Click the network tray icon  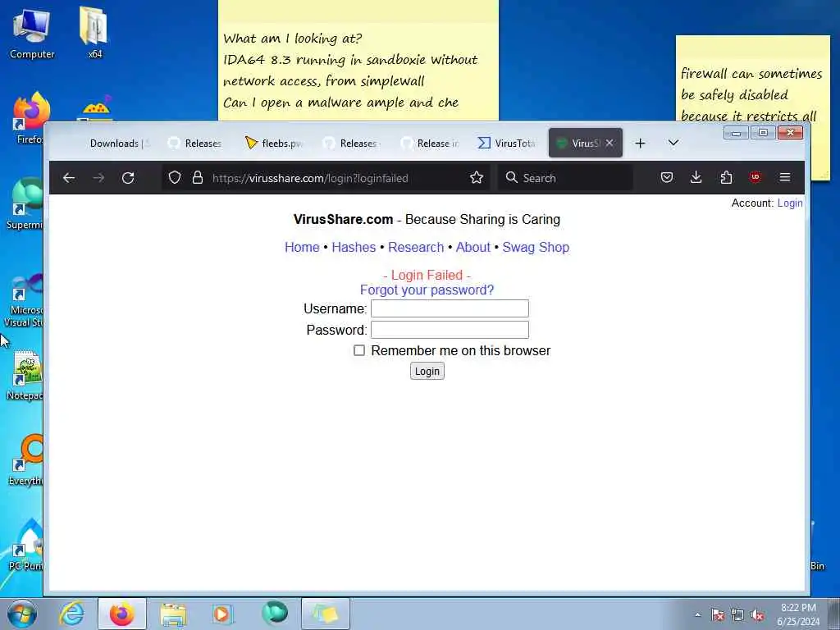(x=737, y=615)
